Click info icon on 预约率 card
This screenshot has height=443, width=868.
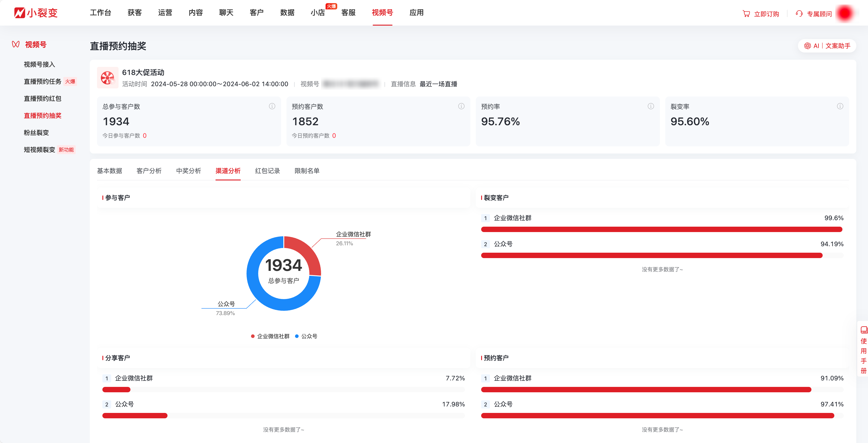651,106
